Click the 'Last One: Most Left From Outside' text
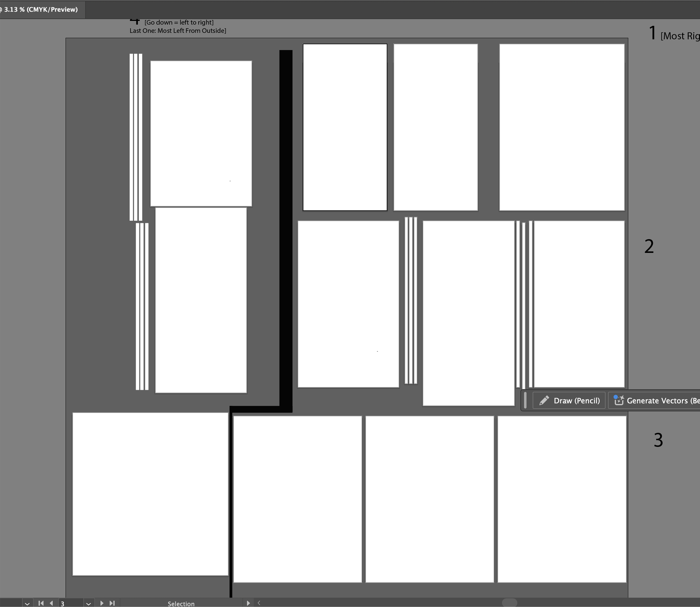The height and width of the screenshot is (607, 700). 178,31
